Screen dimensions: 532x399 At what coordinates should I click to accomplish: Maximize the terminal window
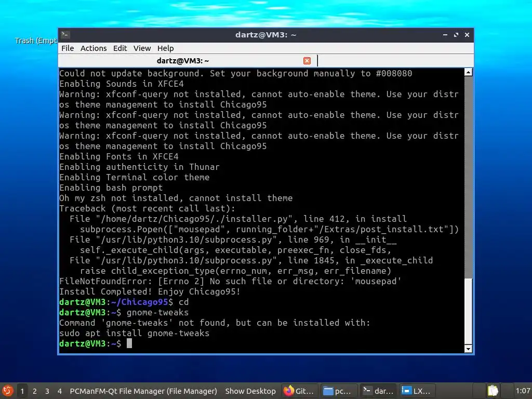456,35
